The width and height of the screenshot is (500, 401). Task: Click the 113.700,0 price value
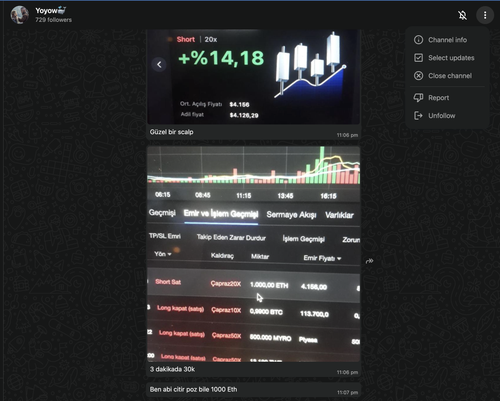pyautogui.click(x=314, y=314)
